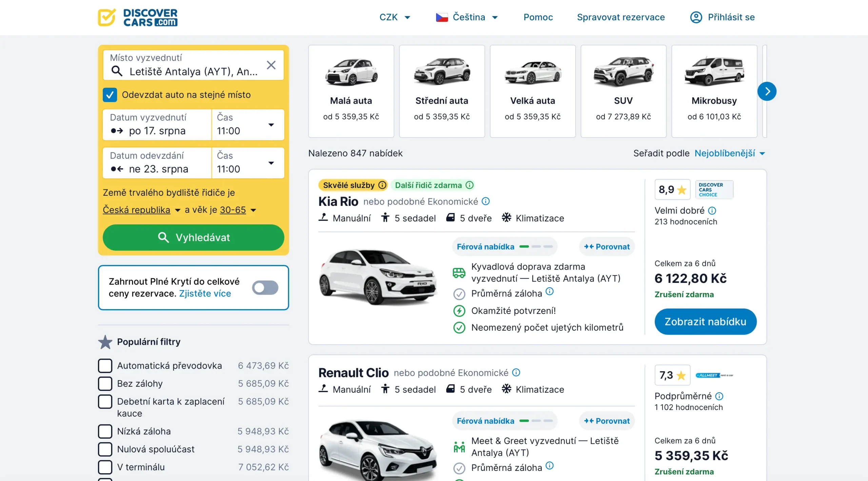
Task: Toggle Plné Krytí inclusion switch
Action: (265, 288)
